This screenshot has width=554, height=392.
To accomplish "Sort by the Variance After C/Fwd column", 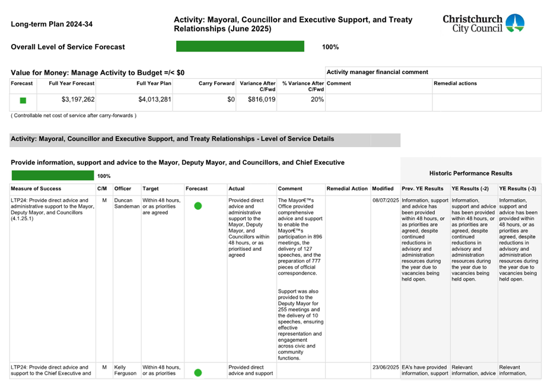I will [x=257, y=86].
